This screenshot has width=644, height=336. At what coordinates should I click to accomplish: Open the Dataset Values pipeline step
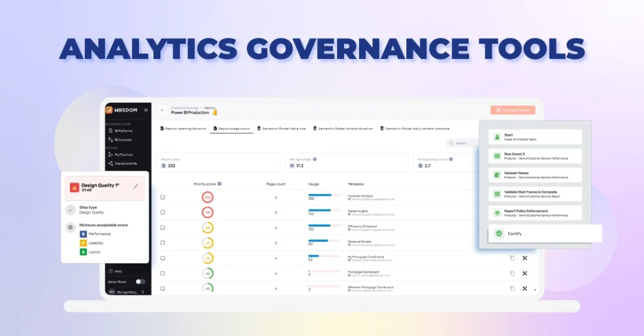tap(535, 175)
